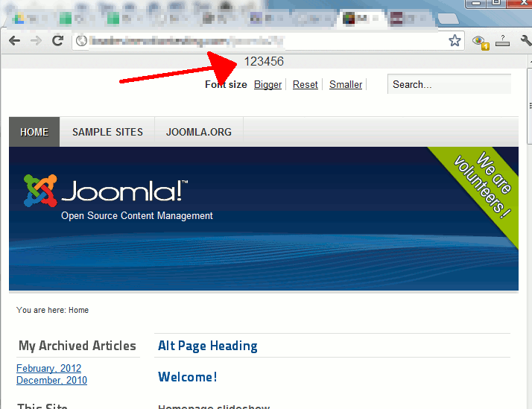Bookmark page with the star icon
Screen dimensions: 532x409
(455, 41)
